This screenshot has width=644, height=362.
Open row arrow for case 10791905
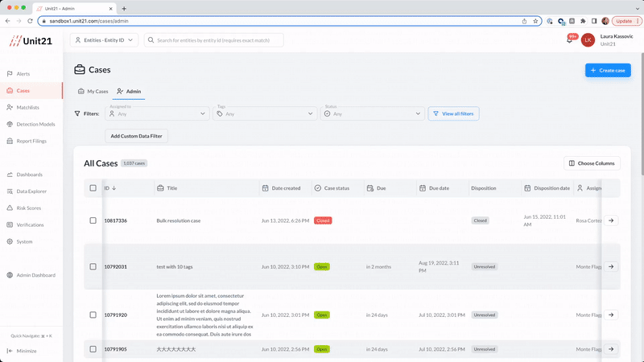click(x=611, y=349)
